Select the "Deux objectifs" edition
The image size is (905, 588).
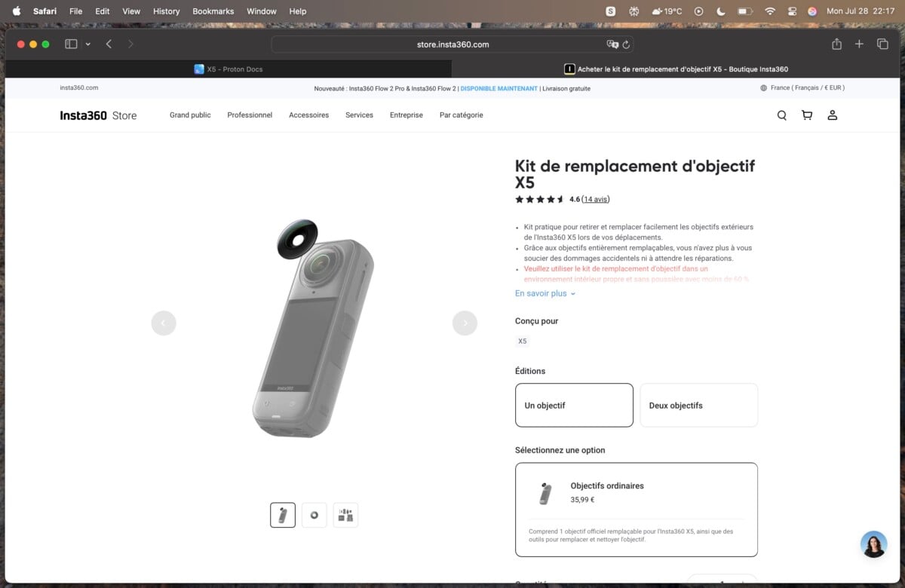click(x=698, y=405)
